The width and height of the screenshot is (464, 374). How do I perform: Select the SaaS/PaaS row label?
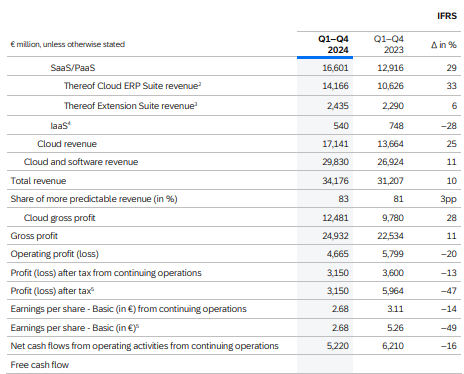(73, 68)
